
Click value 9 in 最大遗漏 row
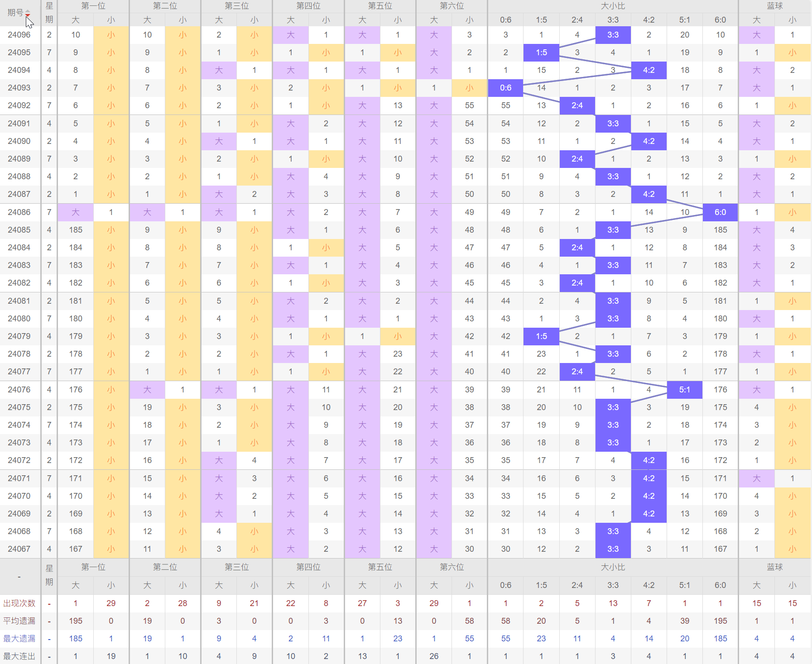click(219, 639)
